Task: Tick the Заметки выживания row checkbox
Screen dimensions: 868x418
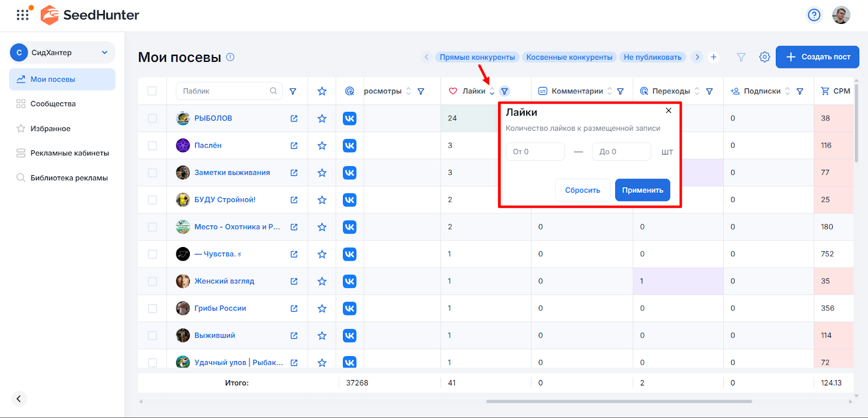Action: pyautogui.click(x=152, y=173)
